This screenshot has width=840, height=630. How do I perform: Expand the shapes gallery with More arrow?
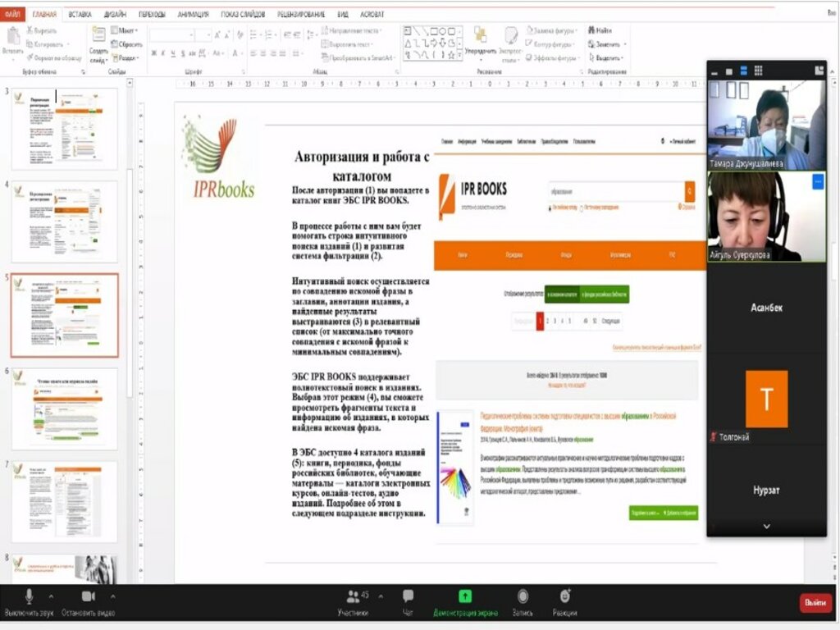click(459, 55)
